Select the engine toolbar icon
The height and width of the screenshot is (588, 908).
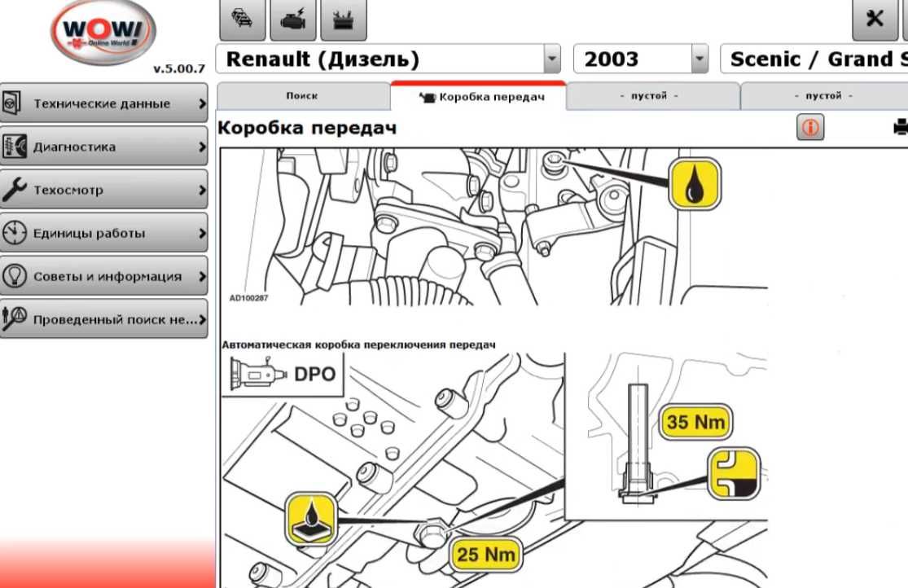click(x=294, y=19)
